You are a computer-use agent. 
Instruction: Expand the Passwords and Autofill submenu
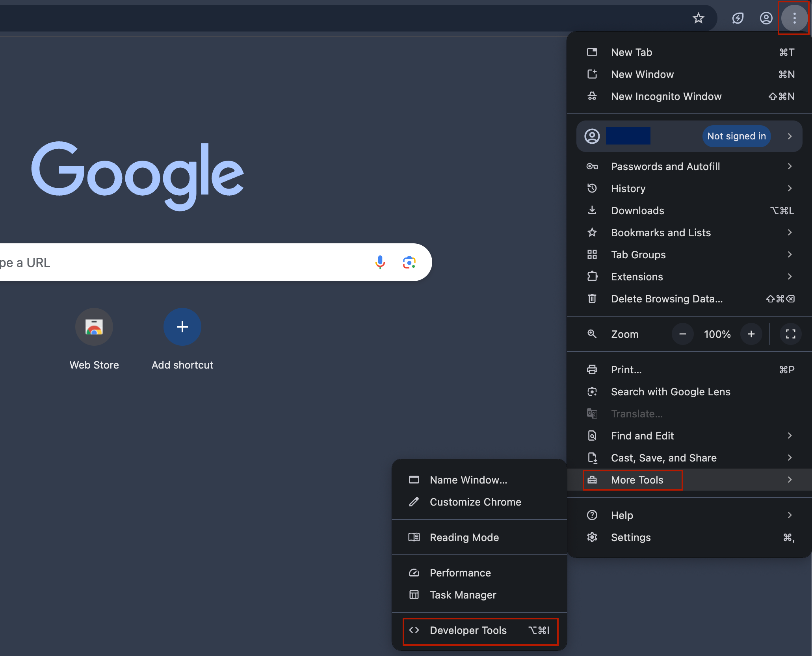[689, 167]
